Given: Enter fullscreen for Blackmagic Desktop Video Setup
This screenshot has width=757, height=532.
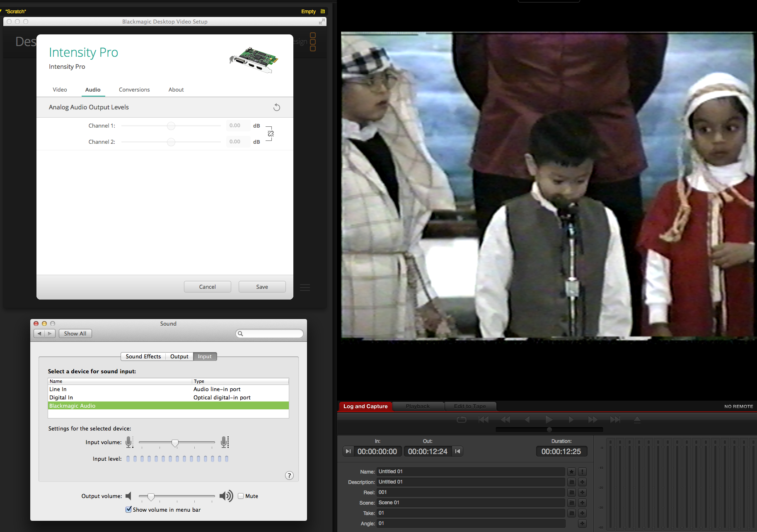Looking at the screenshot, I should pyautogui.click(x=322, y=22).
